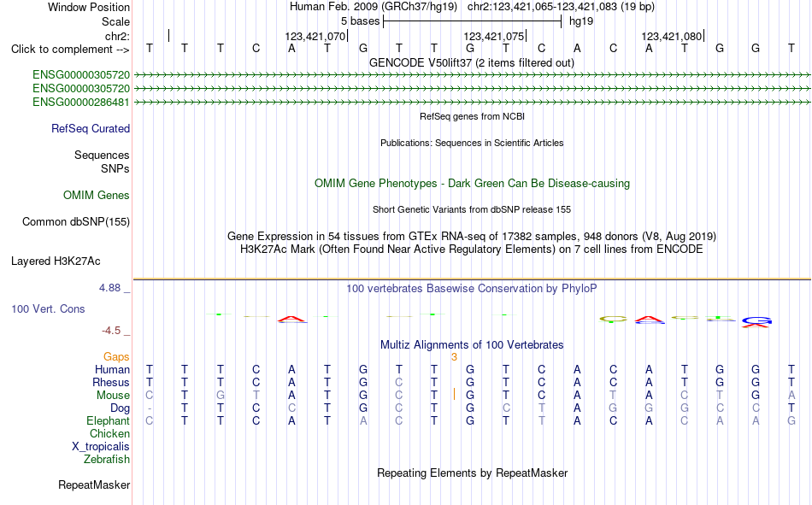812x505 pixels.
Task: Open the RefSeq Curated track label
Action: [x=91, y=128]
